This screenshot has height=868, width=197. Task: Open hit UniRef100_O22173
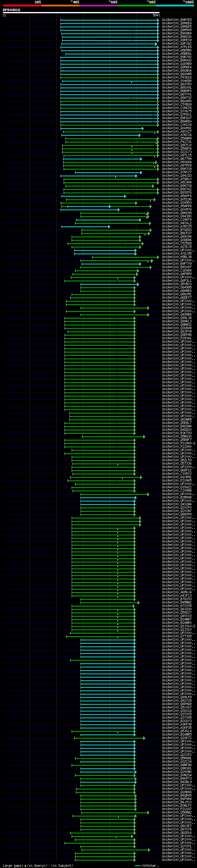coord(177,152)
